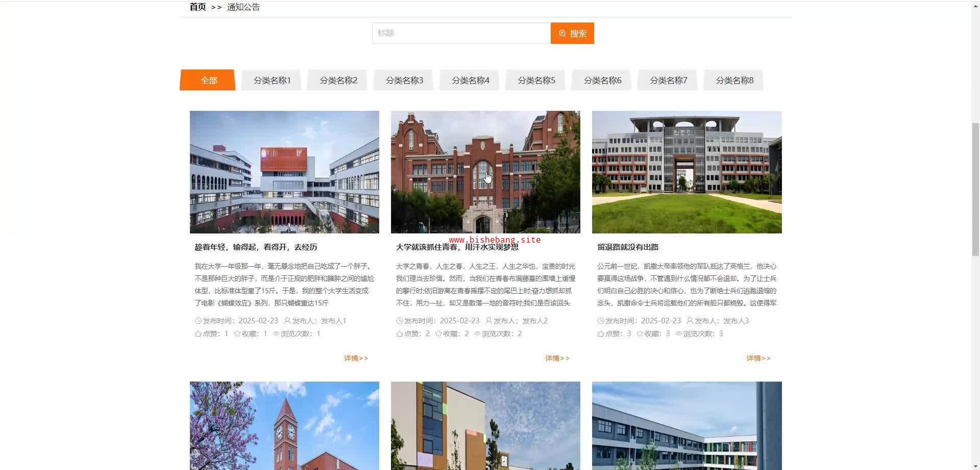The height and width of the screenshot is (470, 980).
Task: Click the vertical page scrollbar thumb
Action: click(x=975, y=189)
